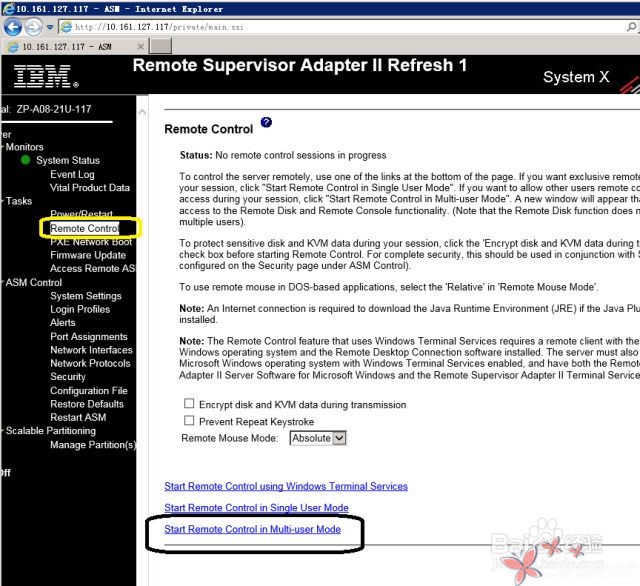This screenshot has height=586, width=640.
Task: Open PXE Network Boot page
Action: 91,242
